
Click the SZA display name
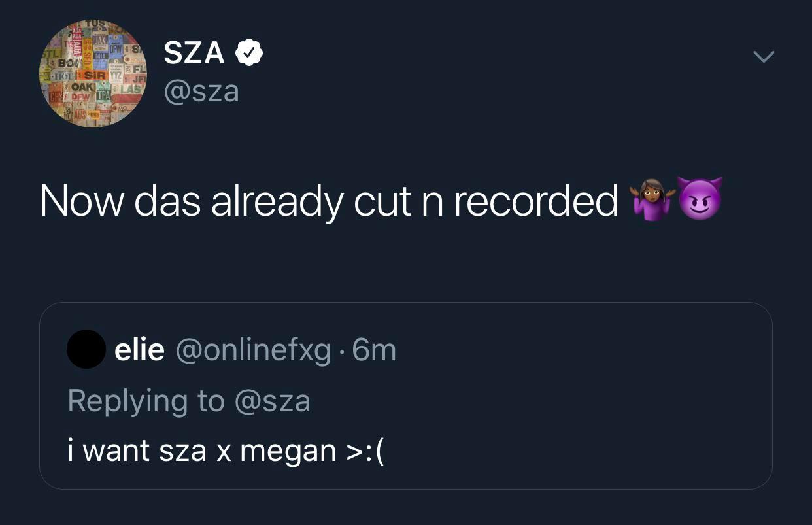pyautogui.click(x=195, y=52)
